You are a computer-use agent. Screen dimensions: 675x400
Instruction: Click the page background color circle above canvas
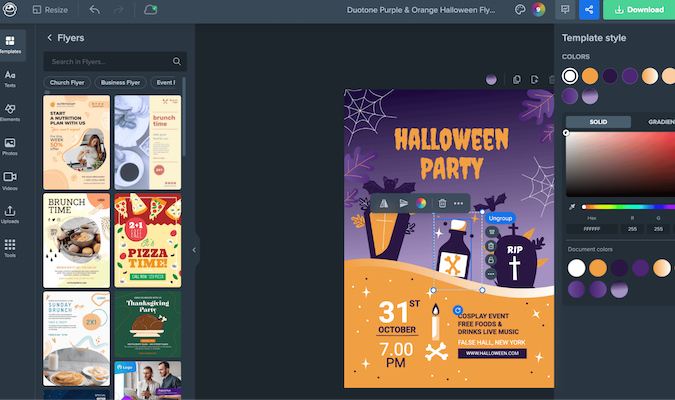491,80
